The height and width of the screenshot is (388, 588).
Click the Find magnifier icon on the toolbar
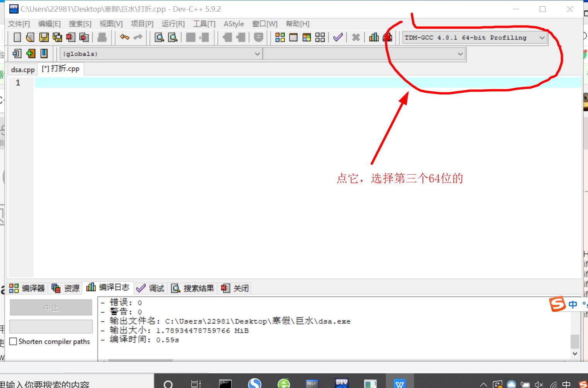click(159, 37)
